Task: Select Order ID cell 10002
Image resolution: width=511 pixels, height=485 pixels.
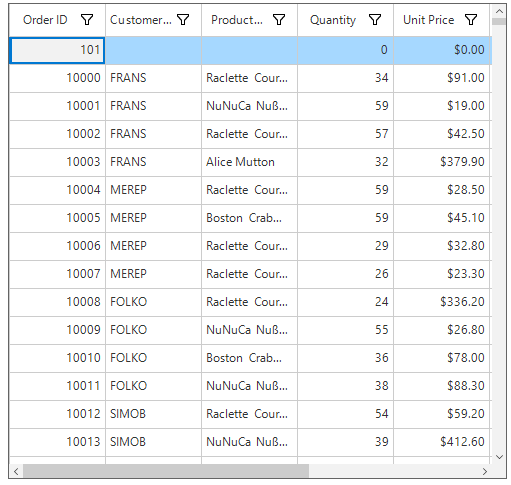Action: tap(57, 134)
